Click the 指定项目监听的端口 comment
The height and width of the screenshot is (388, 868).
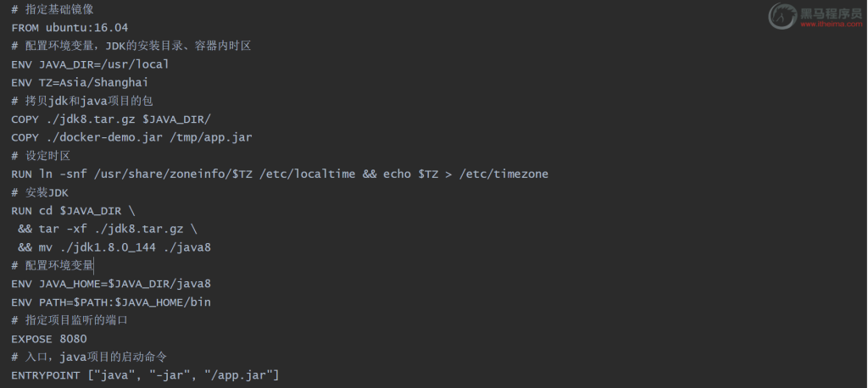(70, 320)
